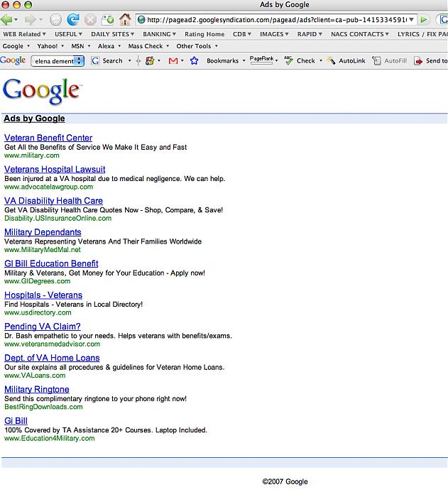The width and height of the screenshot is (448, 497).
Task: Click VA Disability Health Care link
Action: (53, 201)
